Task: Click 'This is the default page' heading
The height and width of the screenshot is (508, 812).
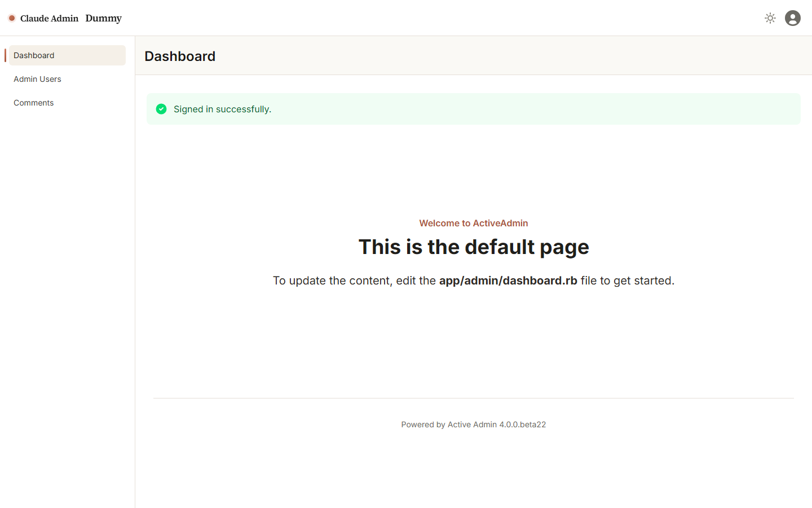Action: 474,247
